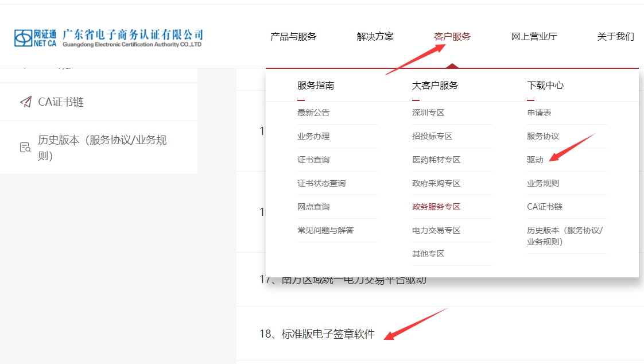Select CA证书链 in the left sidebar

point(61,102)
